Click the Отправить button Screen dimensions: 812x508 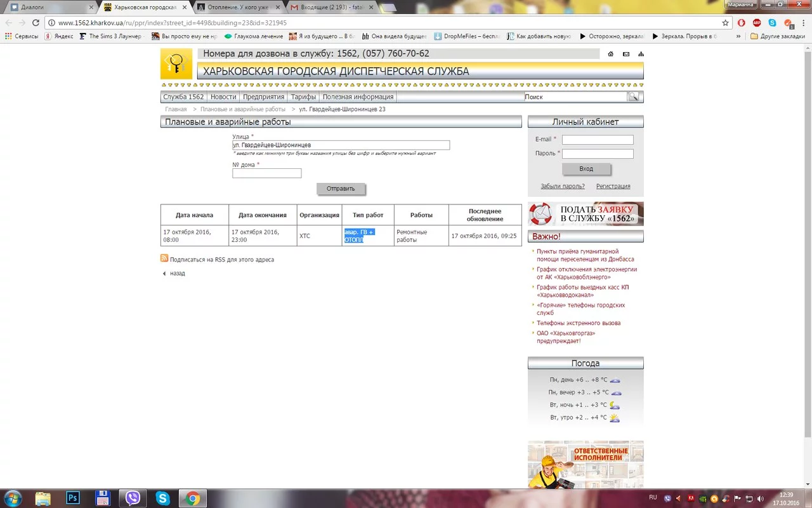(x=341, y=189)
